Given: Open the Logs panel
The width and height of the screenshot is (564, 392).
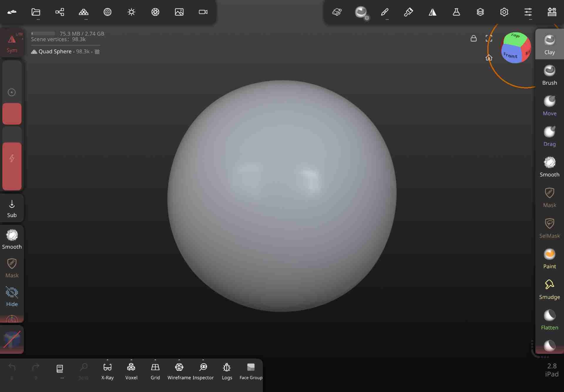Looking at the screenshot, I should coord(227,371).
